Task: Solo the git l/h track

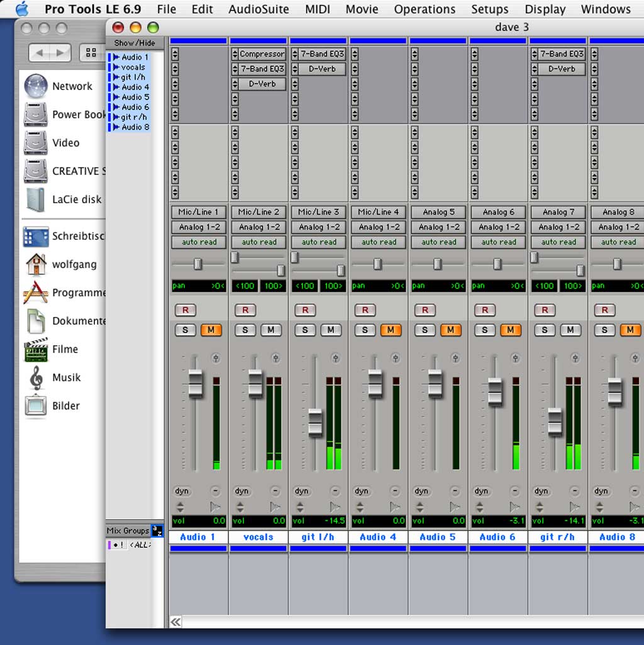Action: tap(305, 330)
